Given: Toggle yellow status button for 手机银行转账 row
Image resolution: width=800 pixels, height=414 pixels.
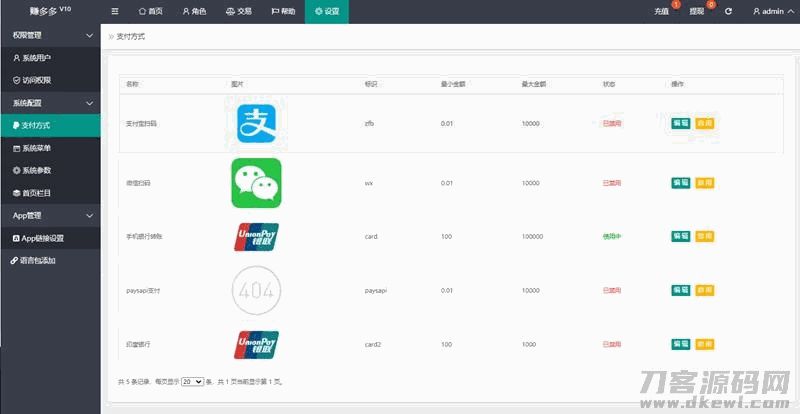Looking at the screenshot, I should 705,237.
